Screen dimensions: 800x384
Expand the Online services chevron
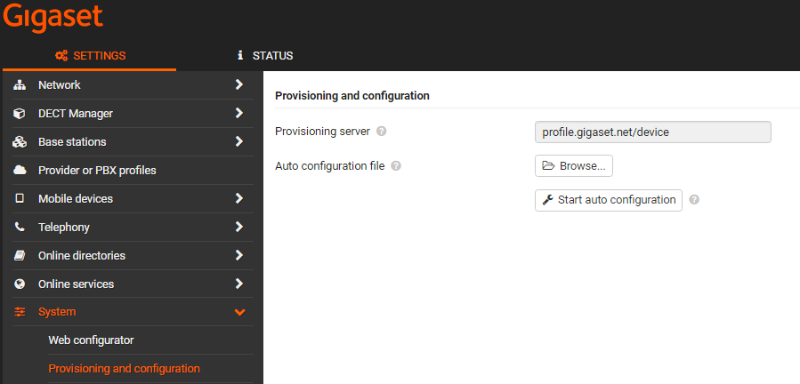pyautogui.click(x=239, y=284)
